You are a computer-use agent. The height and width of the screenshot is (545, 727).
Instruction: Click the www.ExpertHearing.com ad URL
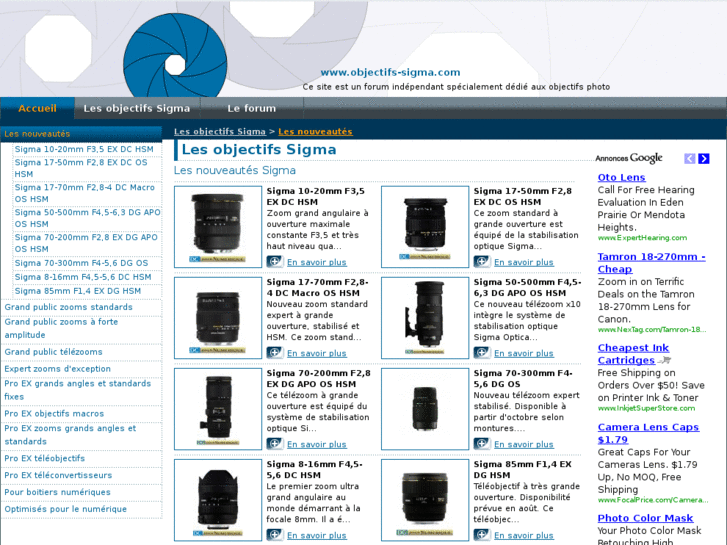click(x=642, y=238)
